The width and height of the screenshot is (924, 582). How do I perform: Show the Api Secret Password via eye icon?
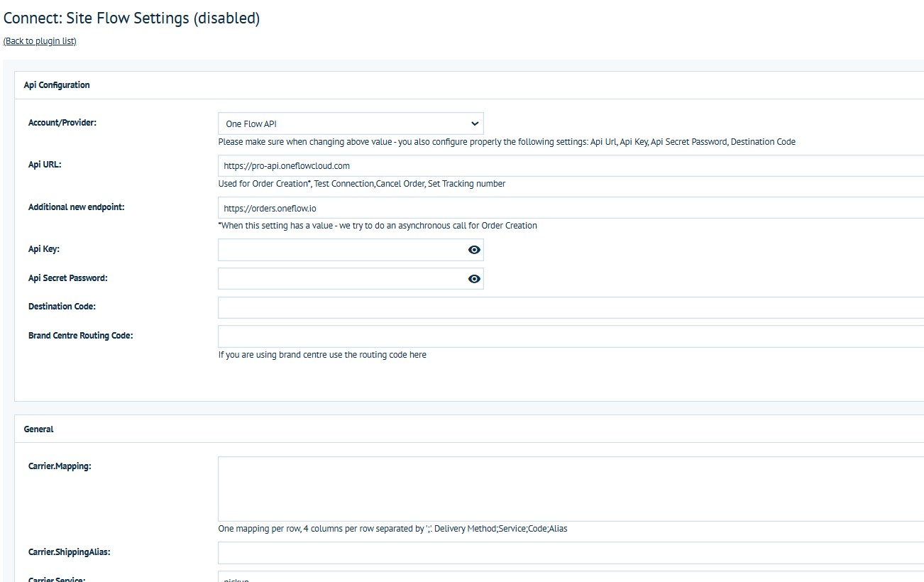pyautogui.click(x=474, y=279)
